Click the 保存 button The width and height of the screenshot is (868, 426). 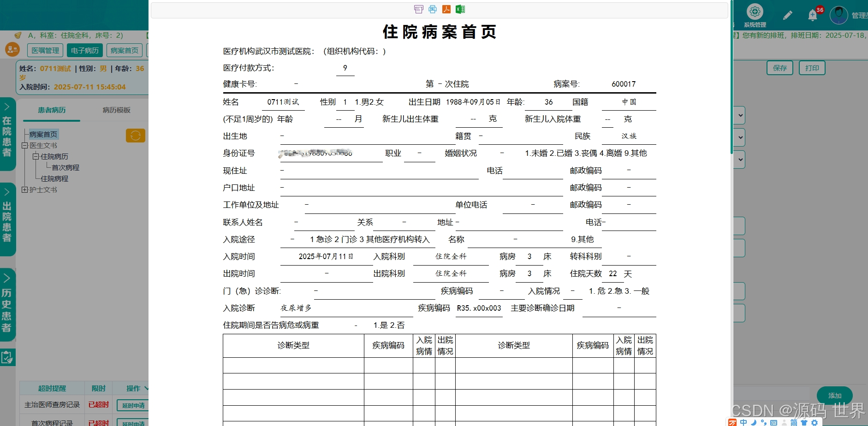780,68
